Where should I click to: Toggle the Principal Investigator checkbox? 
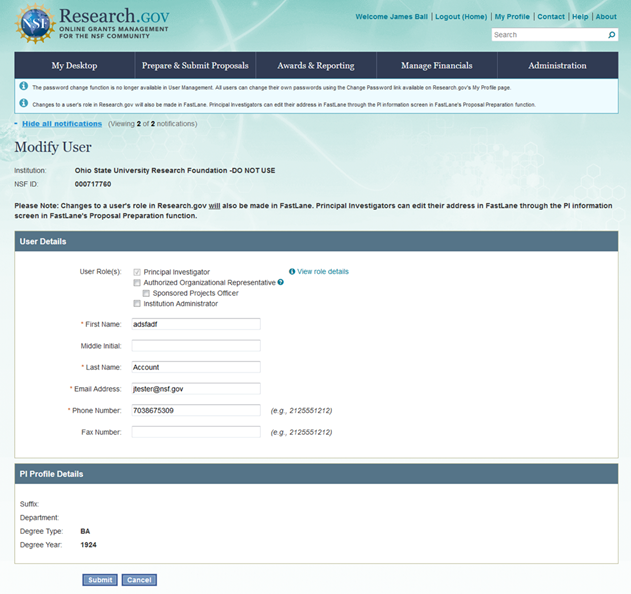tap(137, 272)
